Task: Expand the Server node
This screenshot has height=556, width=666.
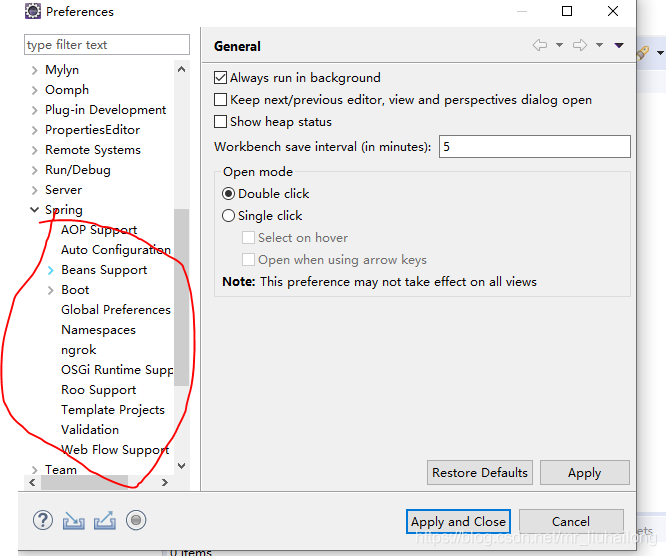Action: click(x=35, y=190)
